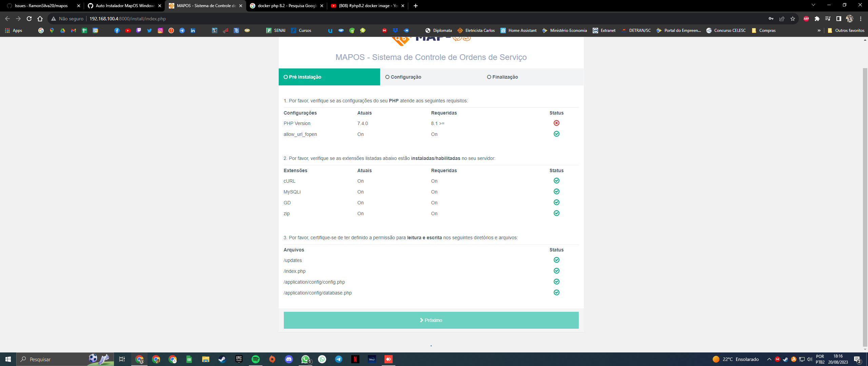Open Discord from the taskbar
Viewport: 868px width, 366px height.
pos(289,360)
